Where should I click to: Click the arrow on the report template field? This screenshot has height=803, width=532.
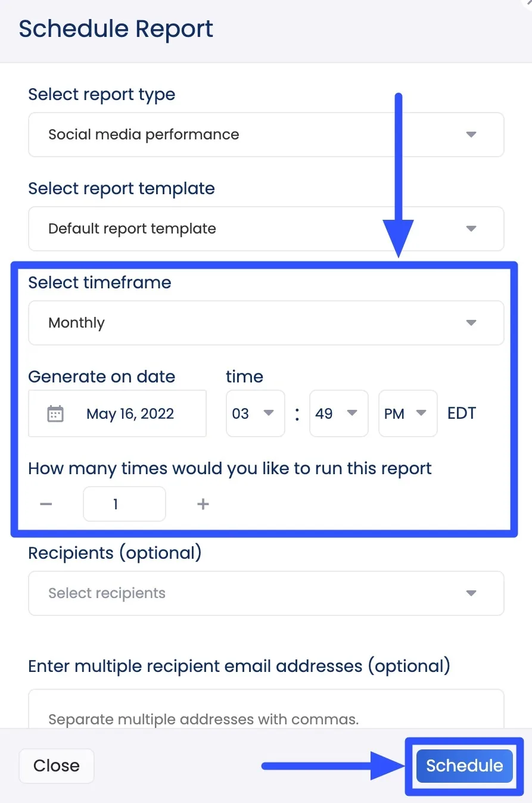471,229
